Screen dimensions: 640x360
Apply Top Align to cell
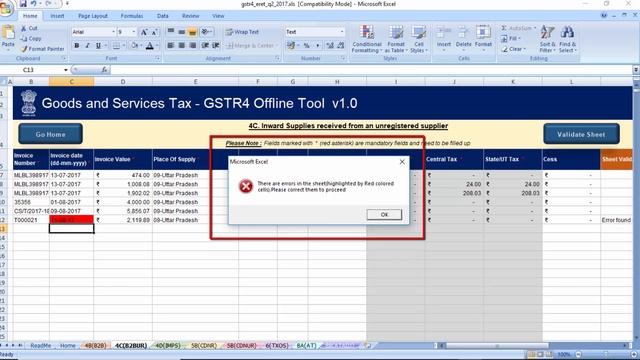click(171, 31)
